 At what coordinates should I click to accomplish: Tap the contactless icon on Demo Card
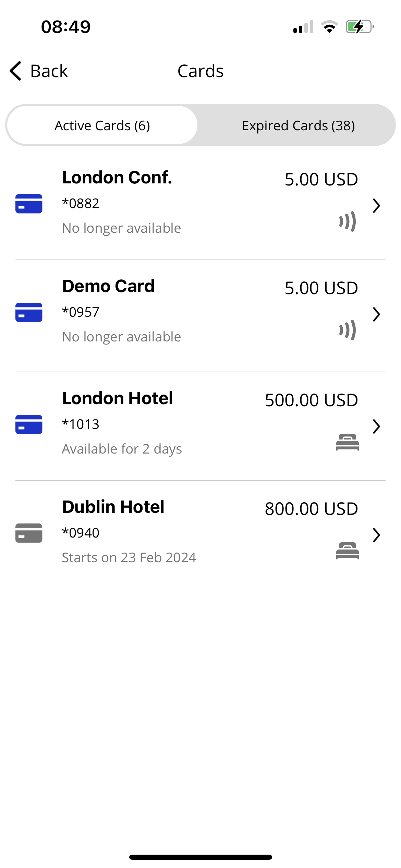pyautogui.click(x=348, y=330)
